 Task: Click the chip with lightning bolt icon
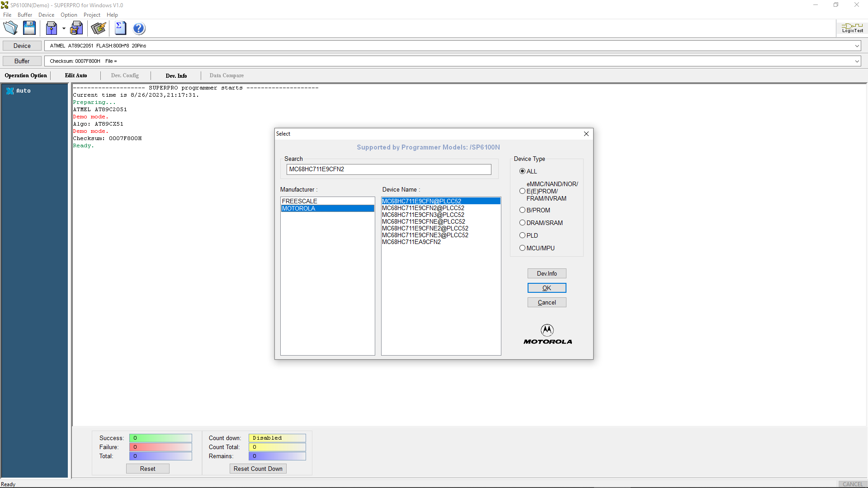(98, 28)
